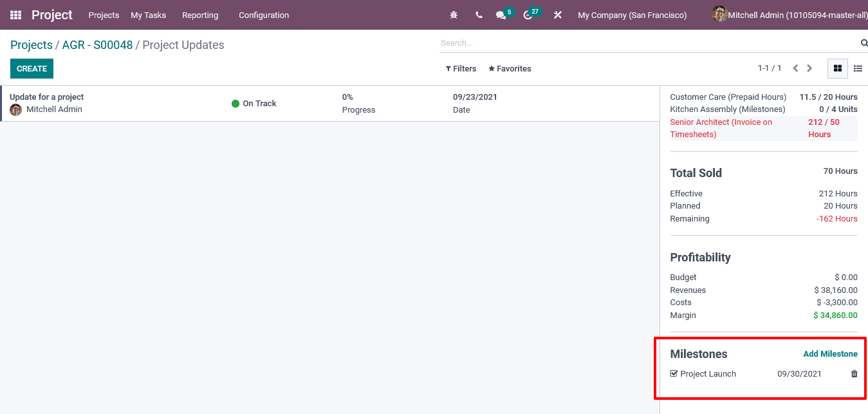The image size is (868, 414).
Task: Open the company switcher My Company (San Francisco)
Action: (632, 15)
